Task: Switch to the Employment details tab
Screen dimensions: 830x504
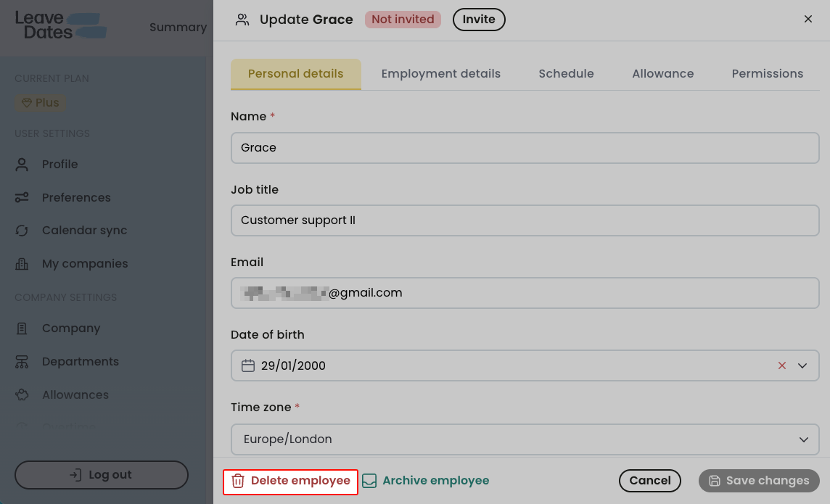Action: click(x=440, y=73)
